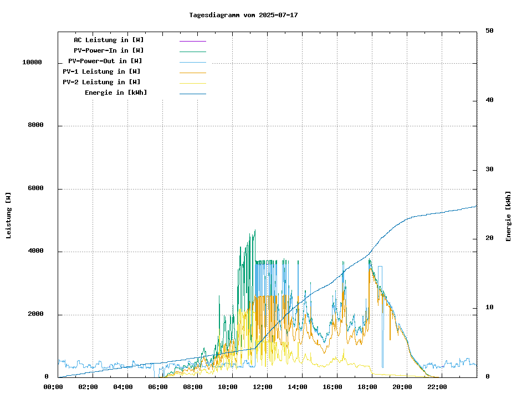Screen dimensions: 532x399
Task: Click the PV-Power-In legend line sample
Action: tap(192, 52)
